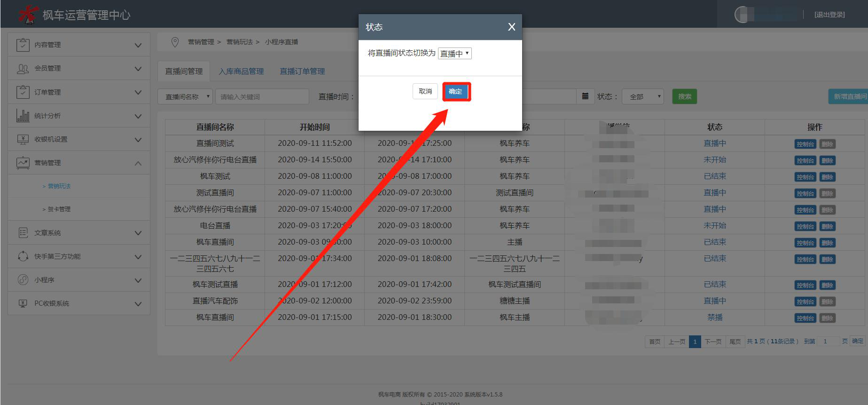868x405 pixels.
Task: Click 开始时间 column header
Action: [x=314, y=127]
